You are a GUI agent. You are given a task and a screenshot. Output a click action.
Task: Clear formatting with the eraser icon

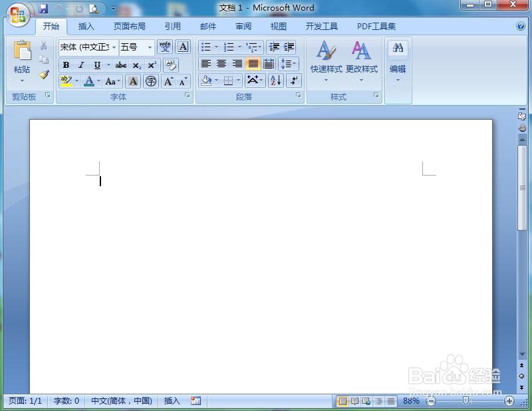click(171, 65)
